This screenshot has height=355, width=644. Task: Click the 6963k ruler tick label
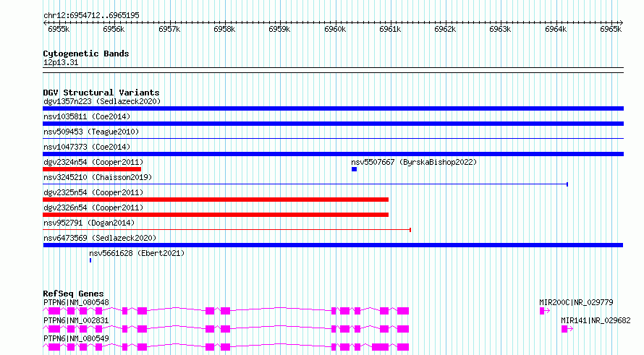point(500,29)
